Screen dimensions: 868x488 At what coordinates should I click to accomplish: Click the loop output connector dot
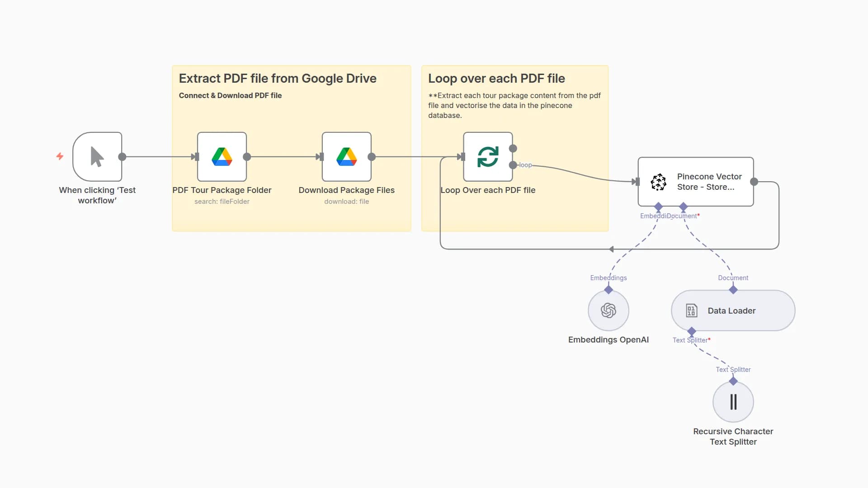pyautogui.click(x=513, y=165)
